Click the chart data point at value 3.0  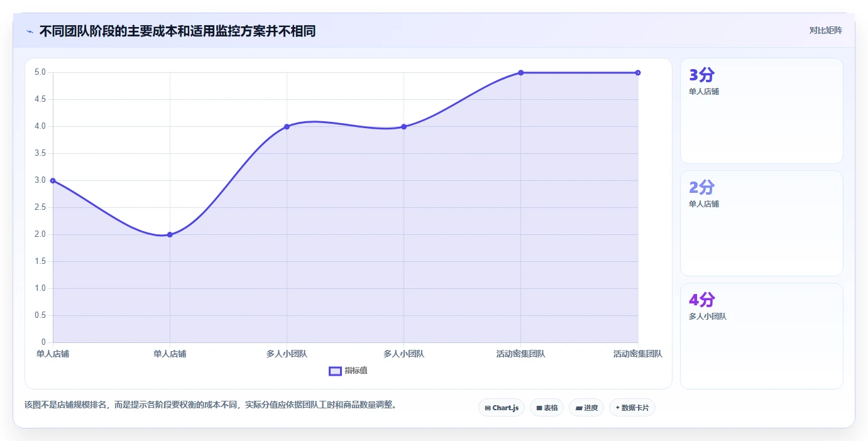pos(53,180)
